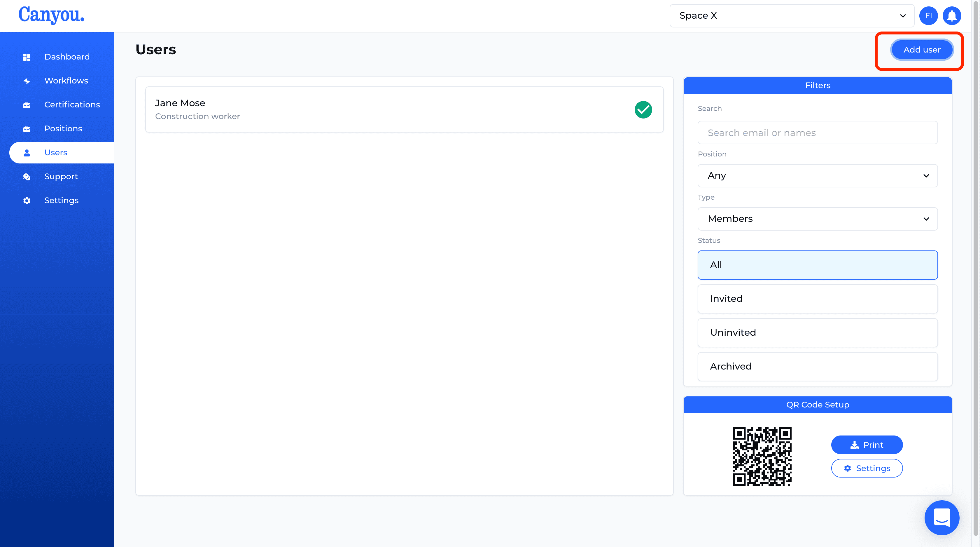
Task: Click 'Construction worker' text
Action: (x=197, y=116)
